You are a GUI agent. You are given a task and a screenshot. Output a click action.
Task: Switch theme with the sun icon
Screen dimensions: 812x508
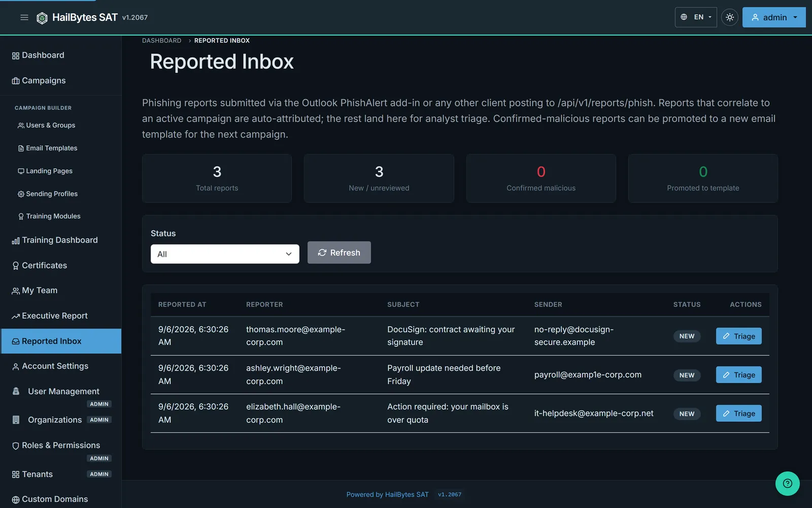[x=730, y=17]
